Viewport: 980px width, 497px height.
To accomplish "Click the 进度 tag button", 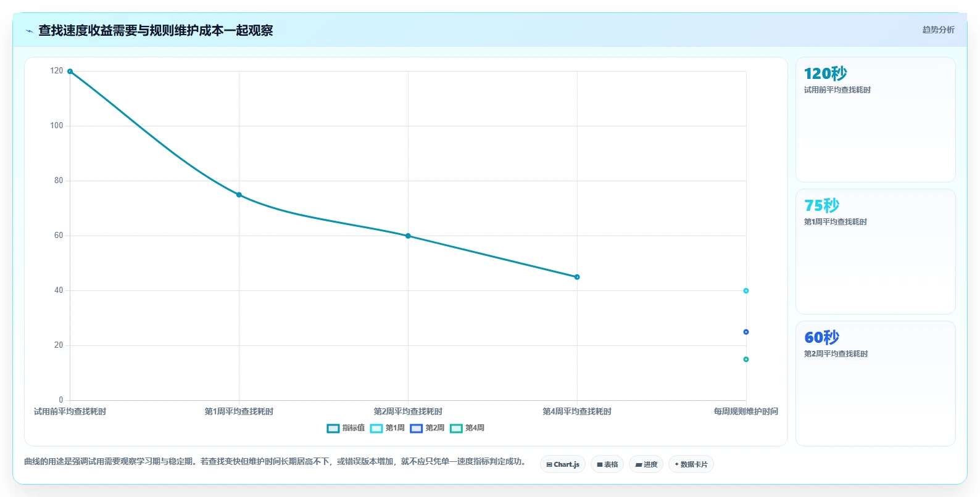I will tap(646, 464).
